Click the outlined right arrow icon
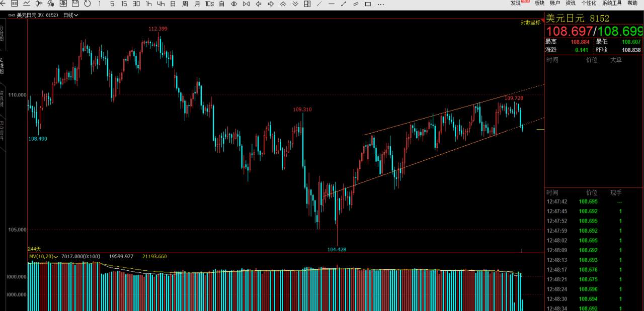The image size is (644, 311). (271, 4)
